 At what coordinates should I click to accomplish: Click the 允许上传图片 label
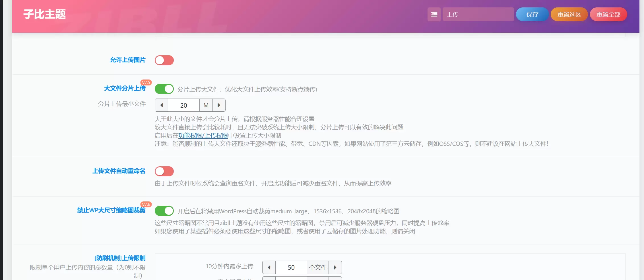(x=128, y=60)
